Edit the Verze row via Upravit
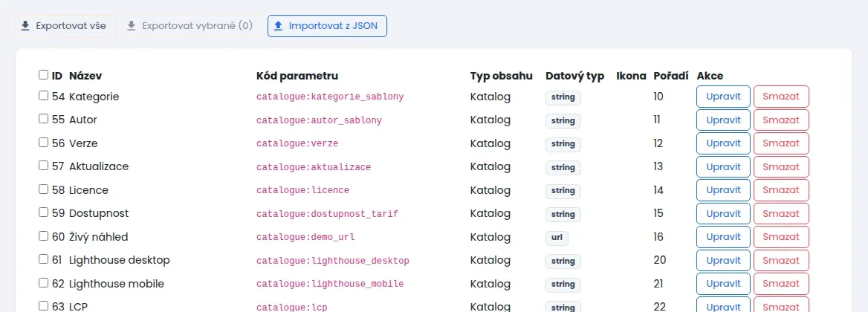 (723, 143)
